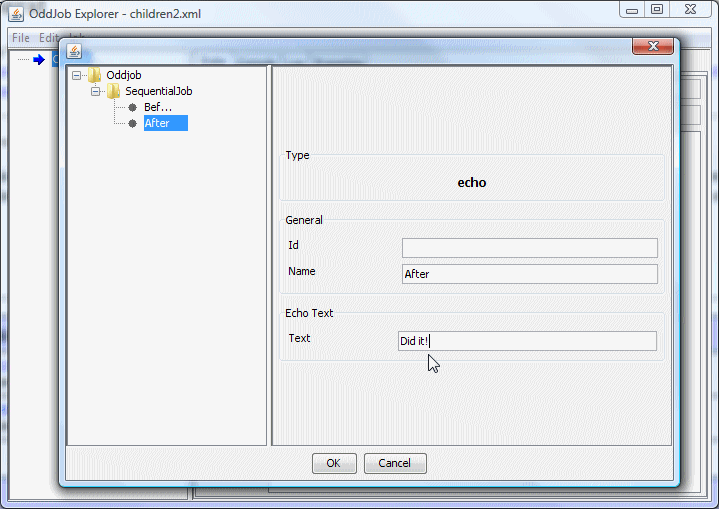The image size is (719, 509).
Task: Click the Java icon in OddJob Explorer title bar
Action: coord(12,14)
